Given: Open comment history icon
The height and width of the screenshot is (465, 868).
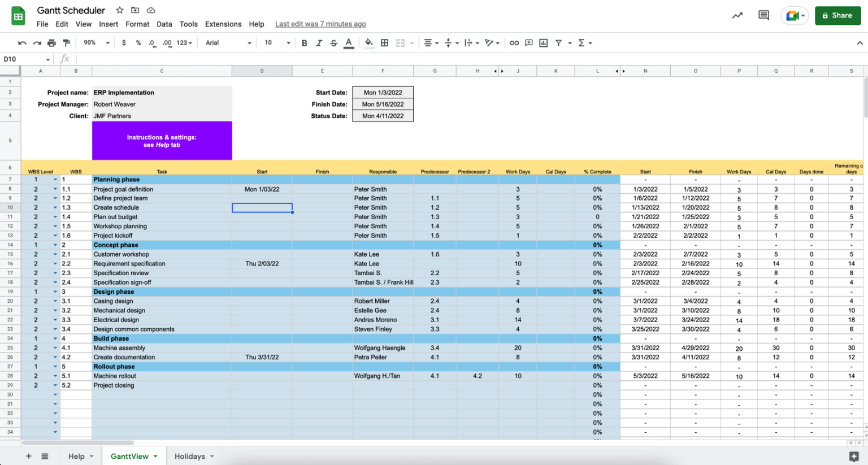Looking at the screenshot, I should pos(763,15).
